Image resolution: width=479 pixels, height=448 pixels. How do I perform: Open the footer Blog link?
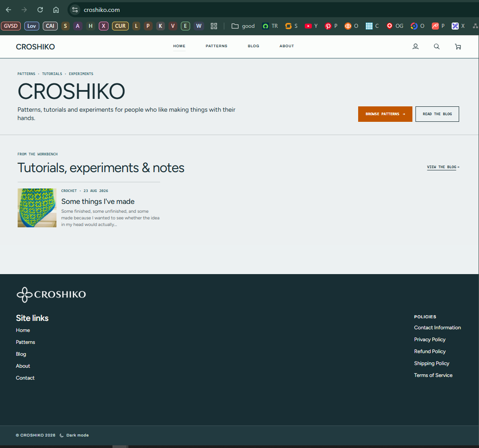point(21,354)
